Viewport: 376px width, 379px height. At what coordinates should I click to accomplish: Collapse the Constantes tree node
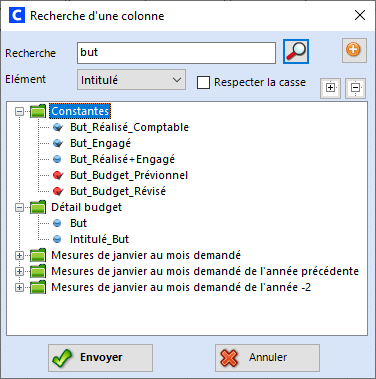tap(19, 111)
